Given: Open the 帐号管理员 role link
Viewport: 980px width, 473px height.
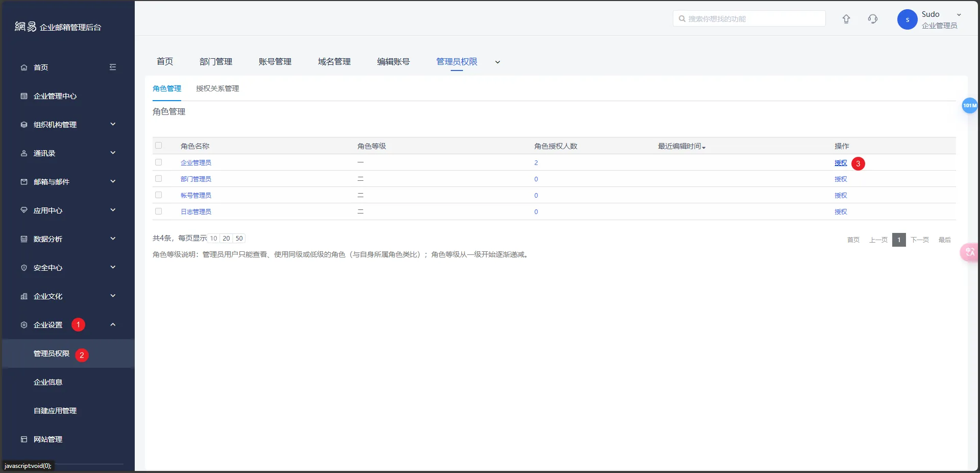Looking at the screenshot, I should [x=195, y=195].
